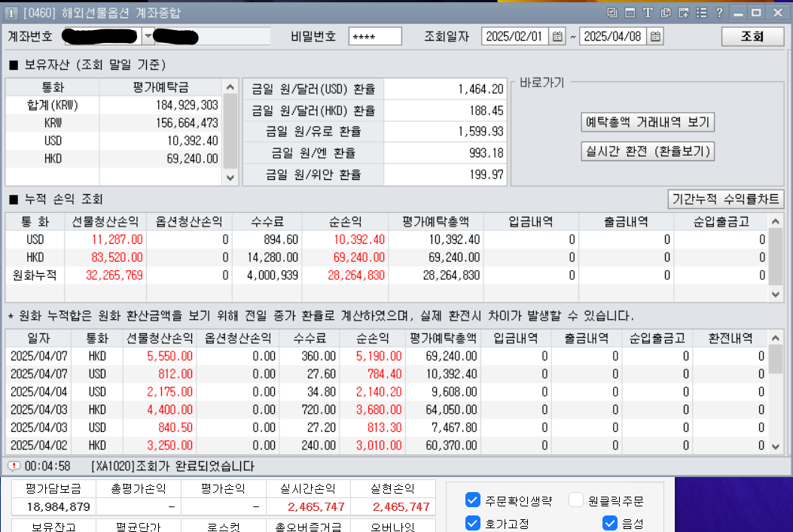Click USD futures profit 11,287.00
793x532 pixels.
point(117,239)
